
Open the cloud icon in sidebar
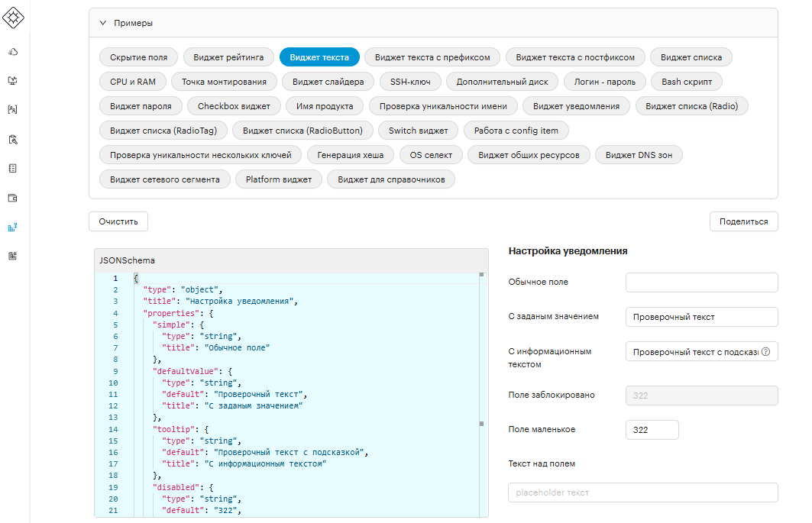pyautogui.click(x=13, y=52)
